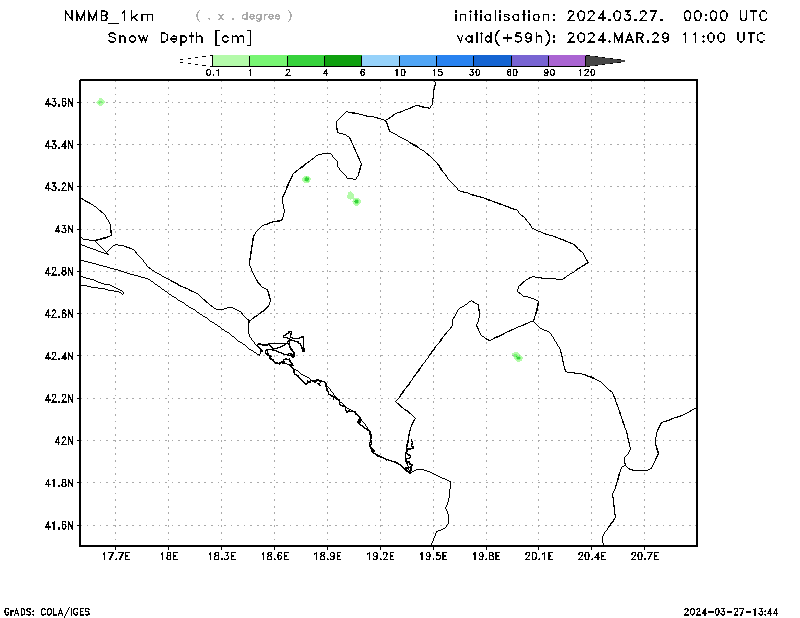Click the 41.6N latitude axis label
Screen dimensions: 800x618
[59, 525]
